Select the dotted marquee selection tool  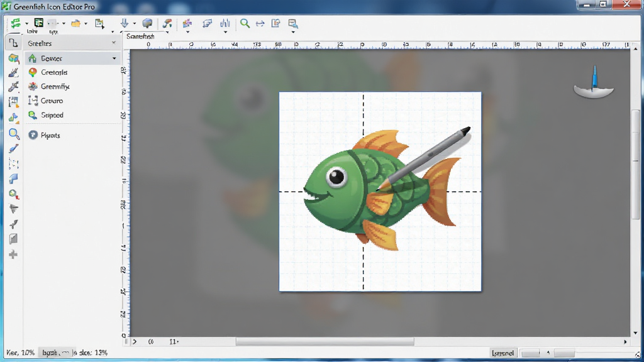tap(14, 164)
